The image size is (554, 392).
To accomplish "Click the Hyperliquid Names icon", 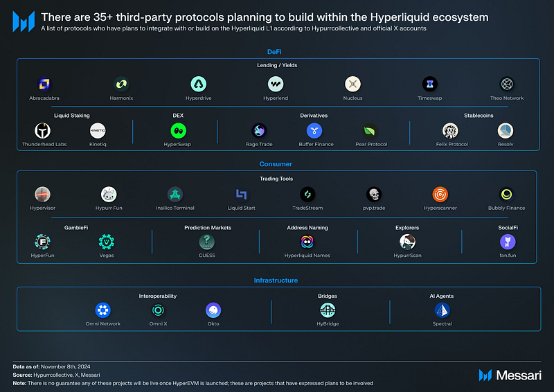I will [307, 242].
